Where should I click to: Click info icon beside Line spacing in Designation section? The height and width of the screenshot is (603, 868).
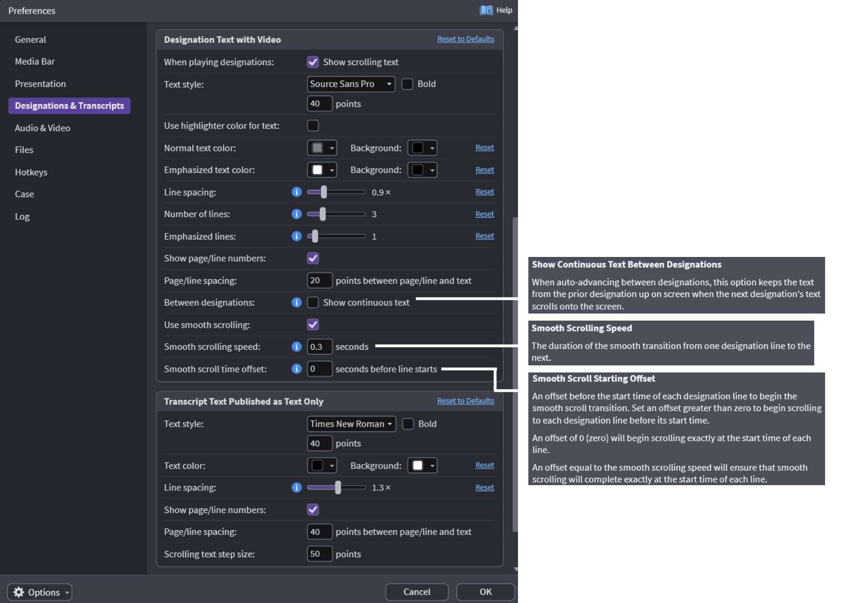[x=296, y=192]
